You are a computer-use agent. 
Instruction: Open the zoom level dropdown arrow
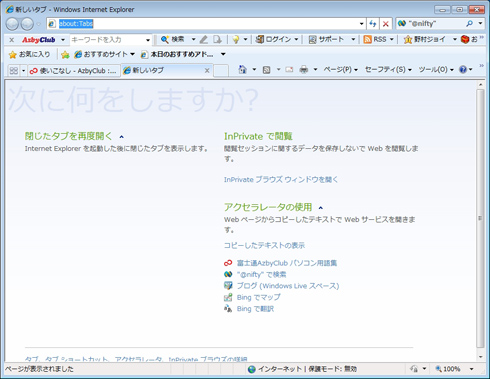(472, 369)
